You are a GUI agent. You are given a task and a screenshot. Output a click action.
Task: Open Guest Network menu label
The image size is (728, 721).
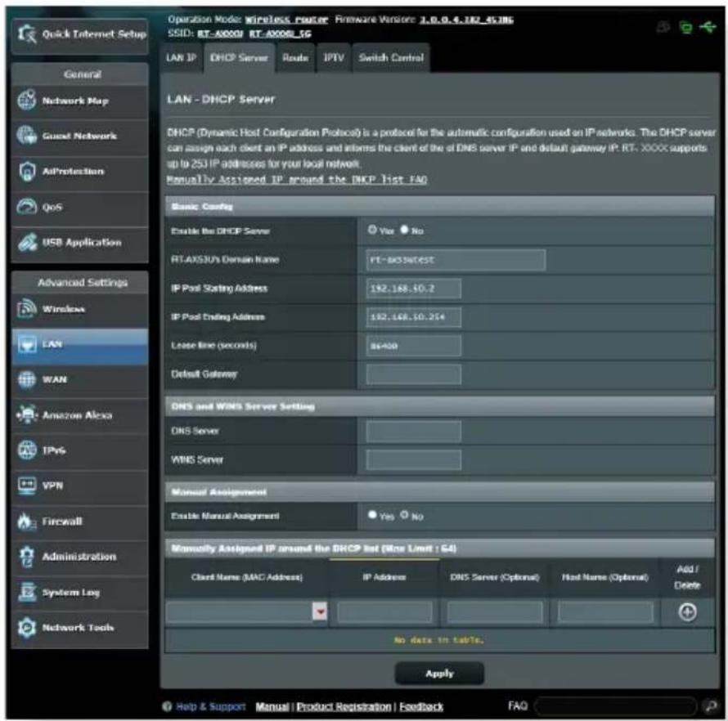coord(79,136)
